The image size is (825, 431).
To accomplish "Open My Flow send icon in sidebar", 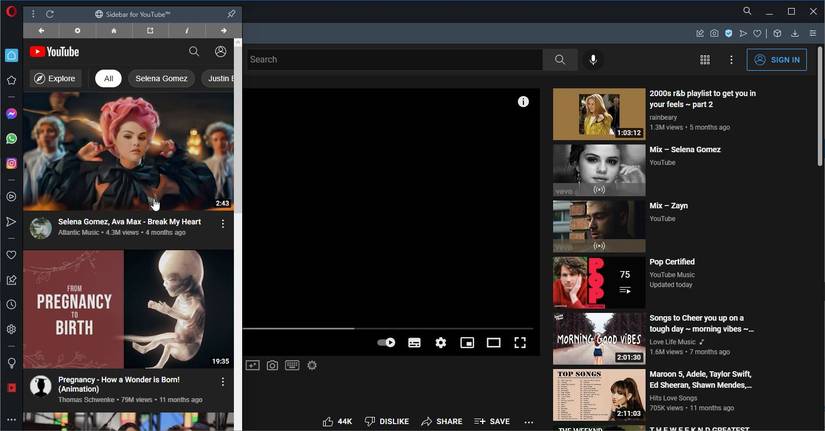I will coord(11,222).
